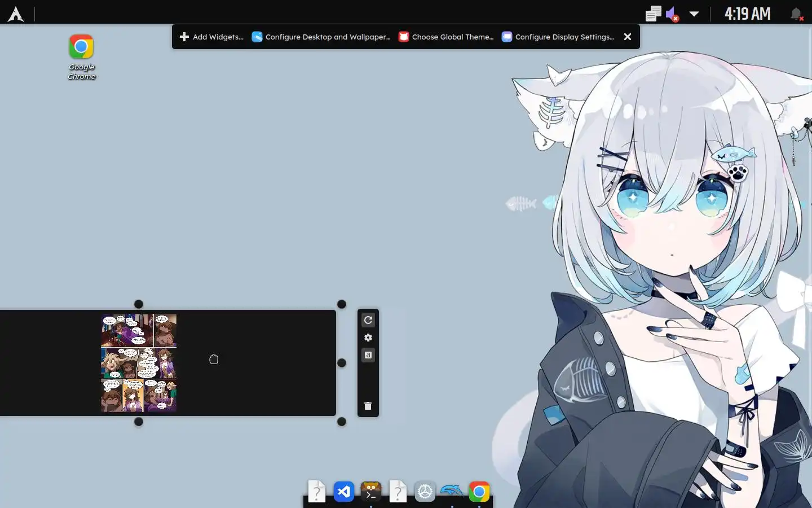This screenshot has width=812, height=508.
Task: Select the Google Chrome desktop shortcut
Action: [x=82, y=57]
